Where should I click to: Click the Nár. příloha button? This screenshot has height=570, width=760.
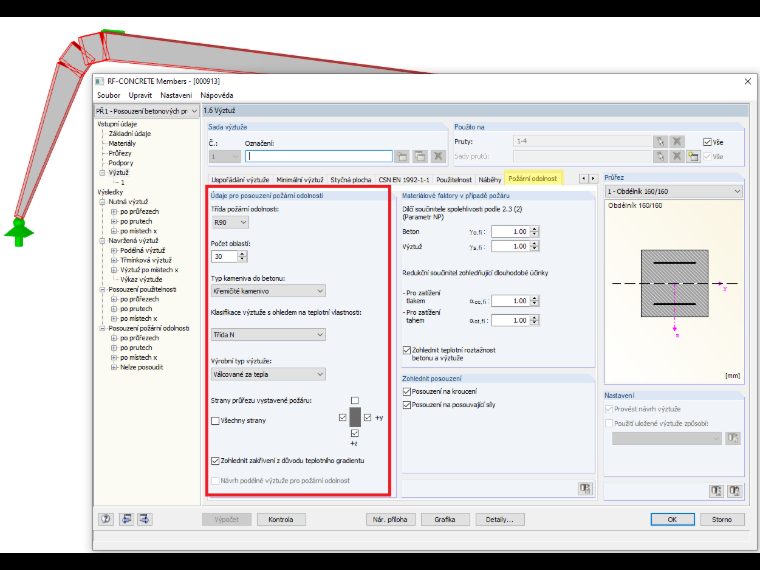coord(390,519)
